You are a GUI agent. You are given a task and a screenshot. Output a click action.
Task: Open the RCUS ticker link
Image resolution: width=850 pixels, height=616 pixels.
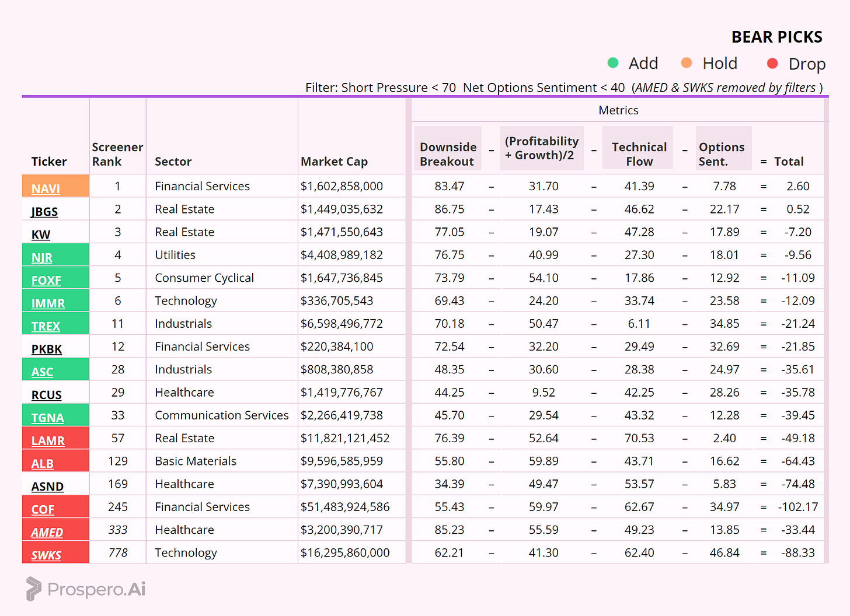click(x=46, y=395)
